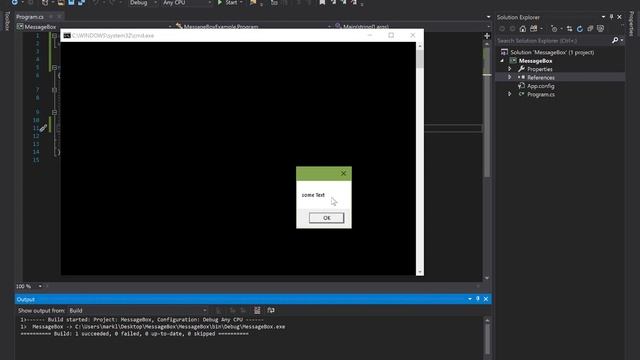Click the Clear All output icon
This screenshot has width=640, height=360.
coord(257,311)
